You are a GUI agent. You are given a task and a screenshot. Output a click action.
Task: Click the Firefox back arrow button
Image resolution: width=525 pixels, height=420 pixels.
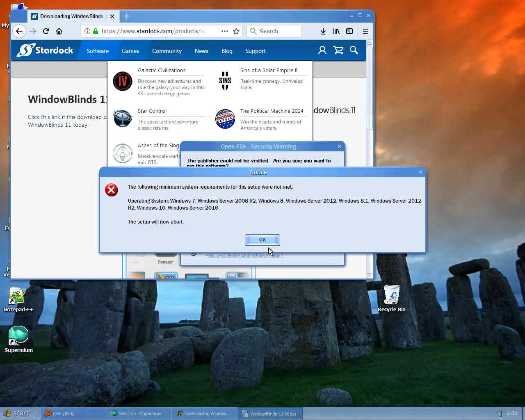click(x=19, y=31)
